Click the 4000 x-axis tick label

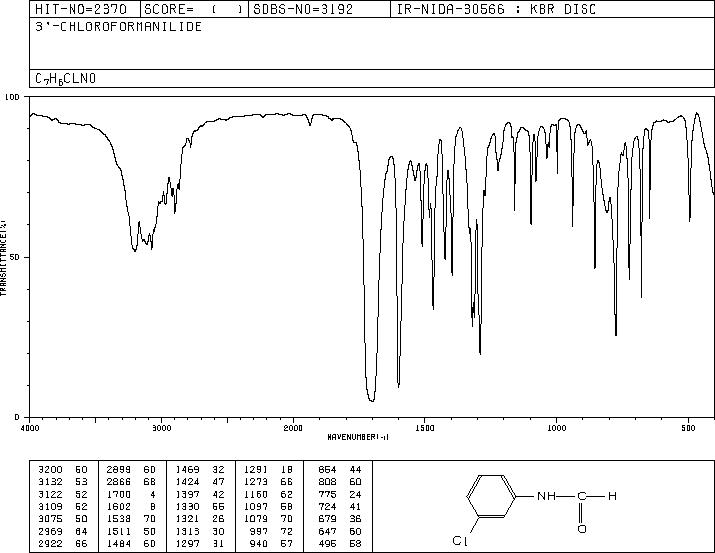click(30, 428)
